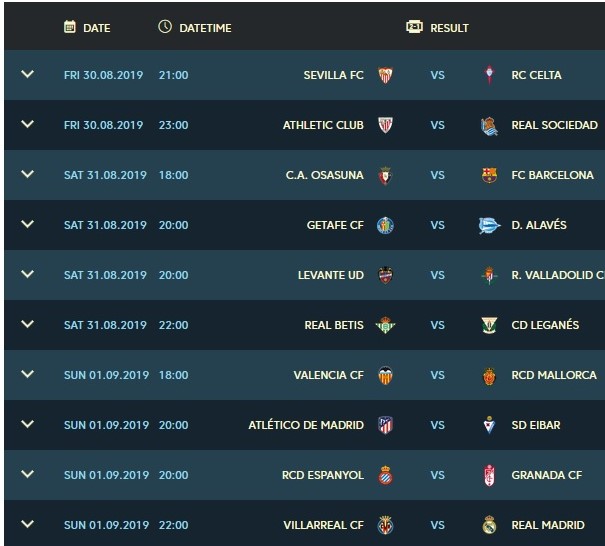Click the RC Celta club crest

489,75
